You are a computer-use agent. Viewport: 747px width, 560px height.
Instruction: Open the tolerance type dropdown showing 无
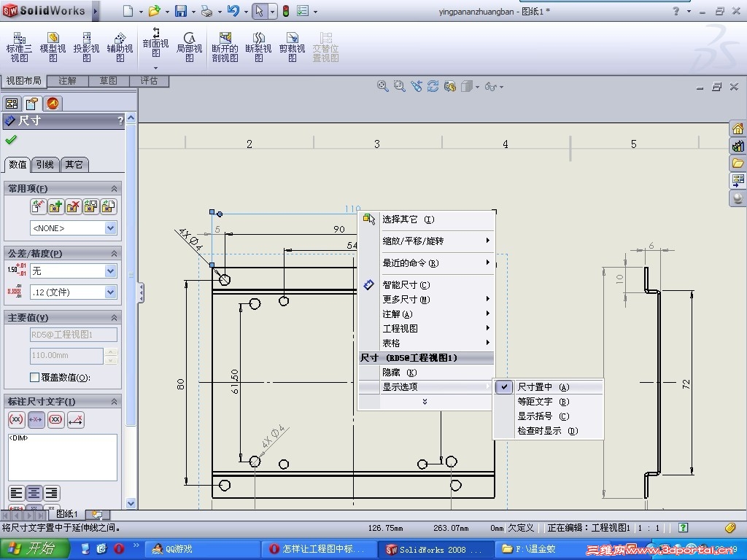point(111,271)
